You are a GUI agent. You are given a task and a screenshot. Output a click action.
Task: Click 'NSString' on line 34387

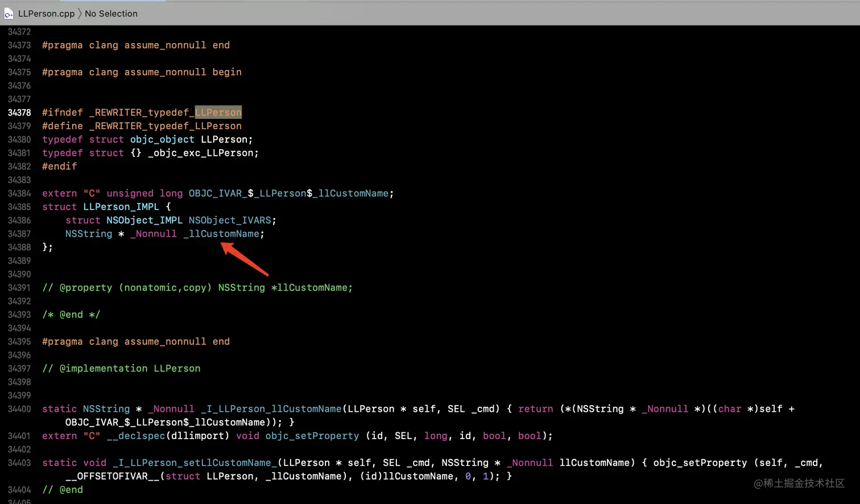click(89, 234)
